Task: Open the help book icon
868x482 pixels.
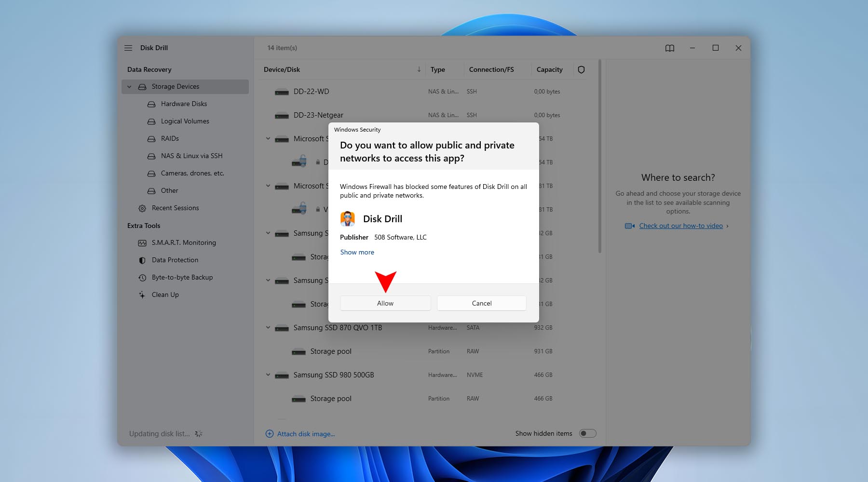Action: 670,48
